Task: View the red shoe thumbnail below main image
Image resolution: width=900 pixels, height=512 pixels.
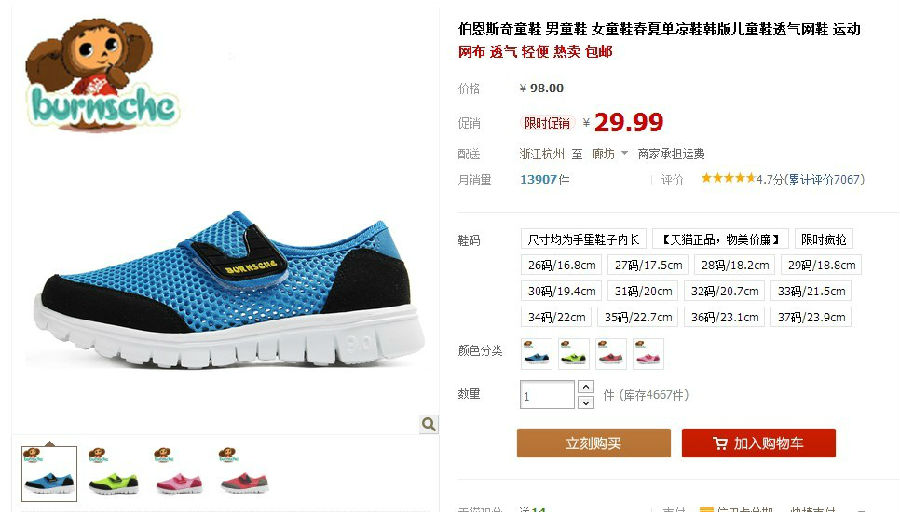Action: click(x=244, y=473)
